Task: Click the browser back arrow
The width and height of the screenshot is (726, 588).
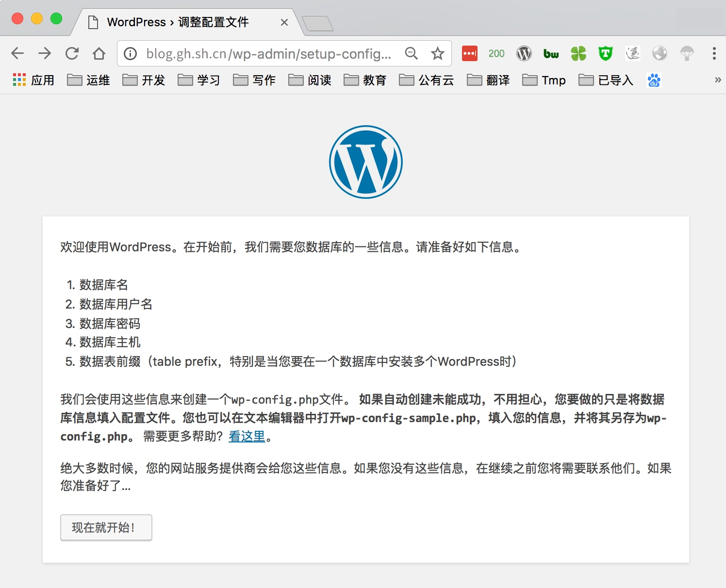Action: (17, 53)
